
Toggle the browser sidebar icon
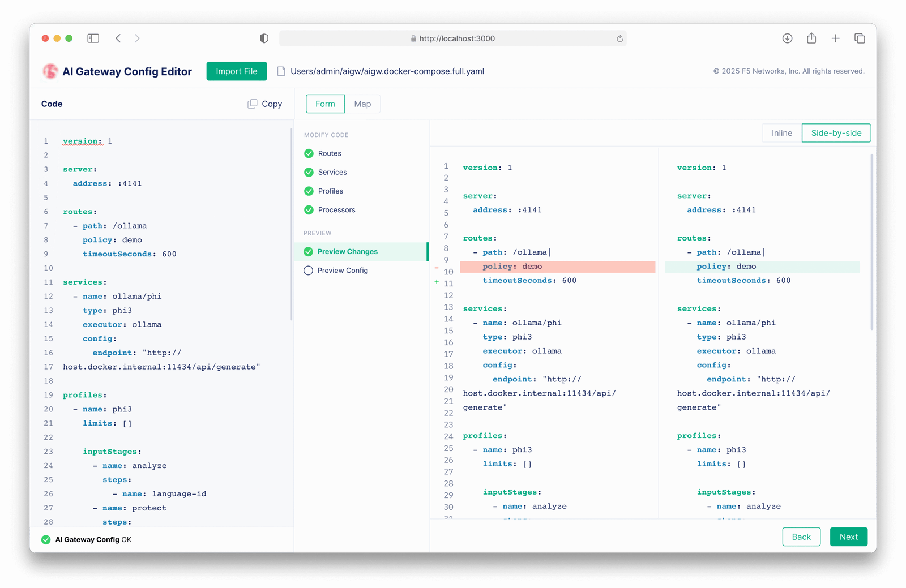(93, 38)
